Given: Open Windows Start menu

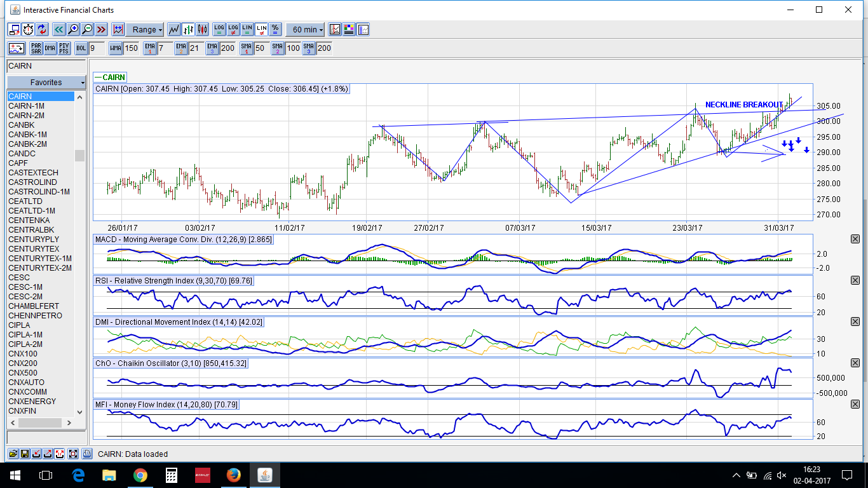Looking at the screenshot, I should click(15, 475).
